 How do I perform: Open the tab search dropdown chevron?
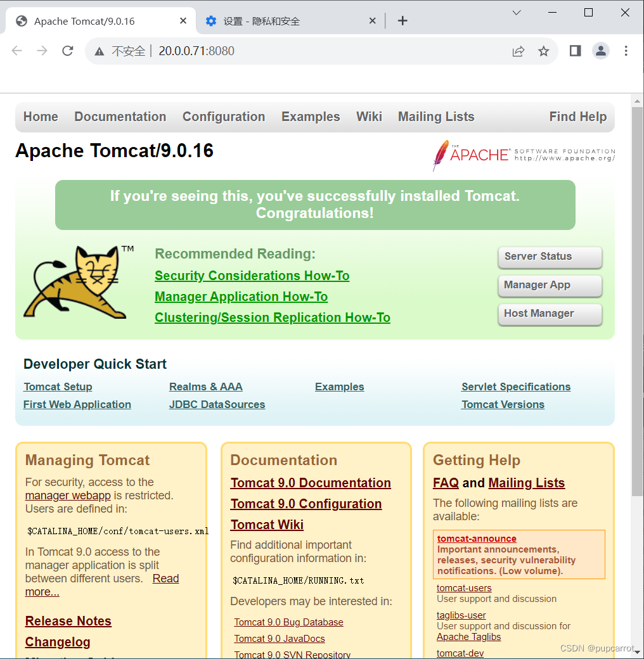[x=517, y=13]
